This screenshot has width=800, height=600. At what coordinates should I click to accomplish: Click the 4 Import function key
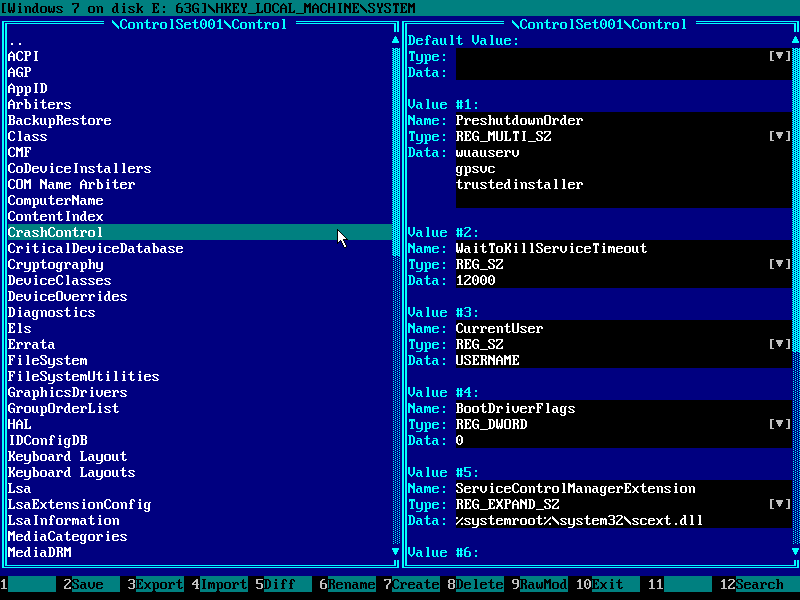219,584
